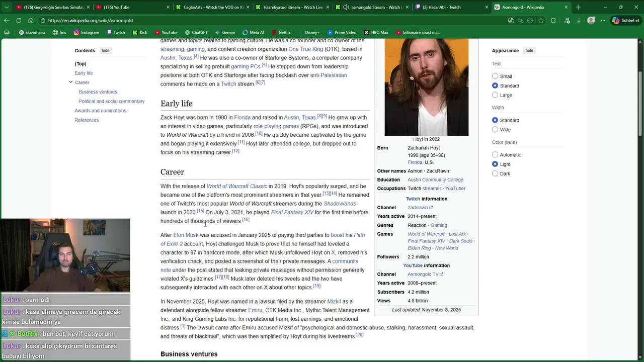This screenshot has height=362, width=644.
Task: Jump to References in Contents
Action: (87, 120)
